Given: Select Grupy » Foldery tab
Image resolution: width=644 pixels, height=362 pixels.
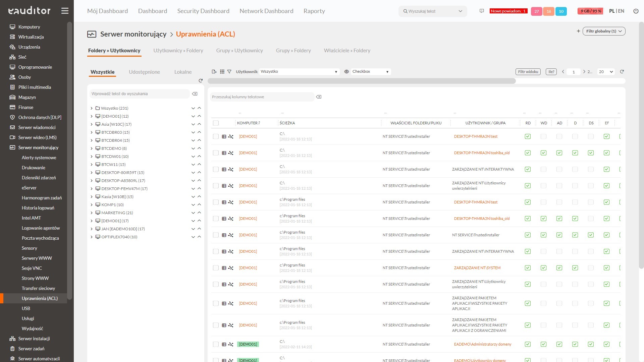Looking at the screenshot, I should (294, 50).
